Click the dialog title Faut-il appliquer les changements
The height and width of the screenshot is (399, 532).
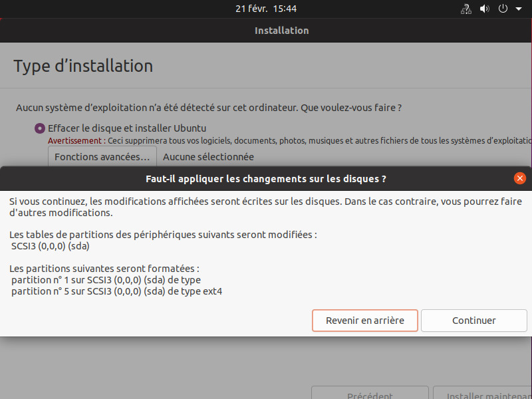tap(266, 179)
